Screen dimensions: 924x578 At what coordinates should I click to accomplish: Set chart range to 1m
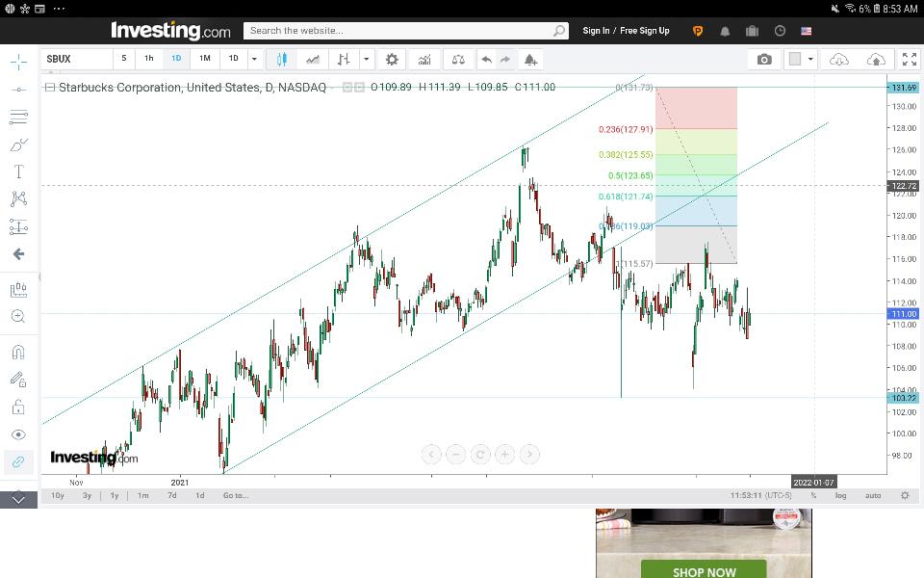(x=142, y=495)
